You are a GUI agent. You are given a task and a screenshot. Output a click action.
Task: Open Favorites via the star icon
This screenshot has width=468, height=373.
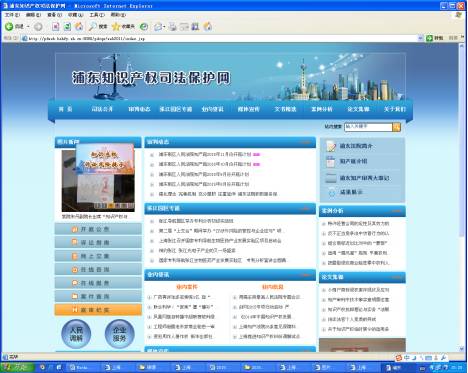click(116, 26)
